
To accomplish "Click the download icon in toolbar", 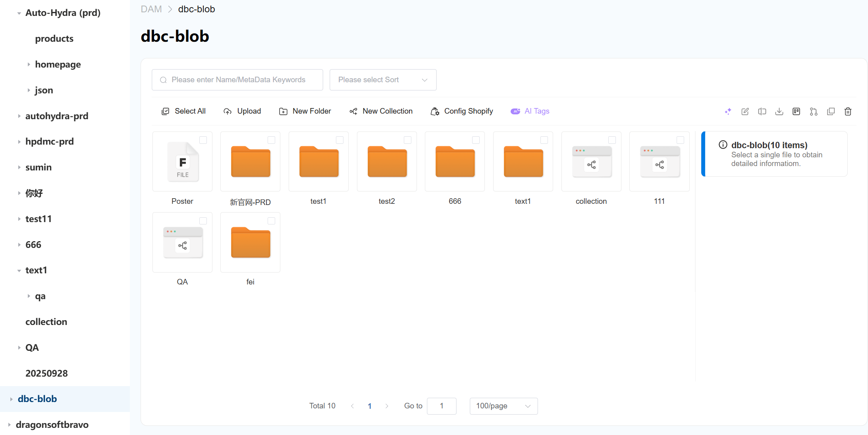I will [779, 112].
